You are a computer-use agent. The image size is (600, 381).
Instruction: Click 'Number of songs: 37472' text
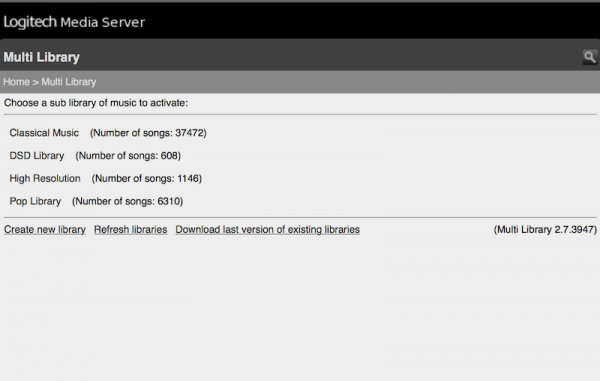(148, 133)
